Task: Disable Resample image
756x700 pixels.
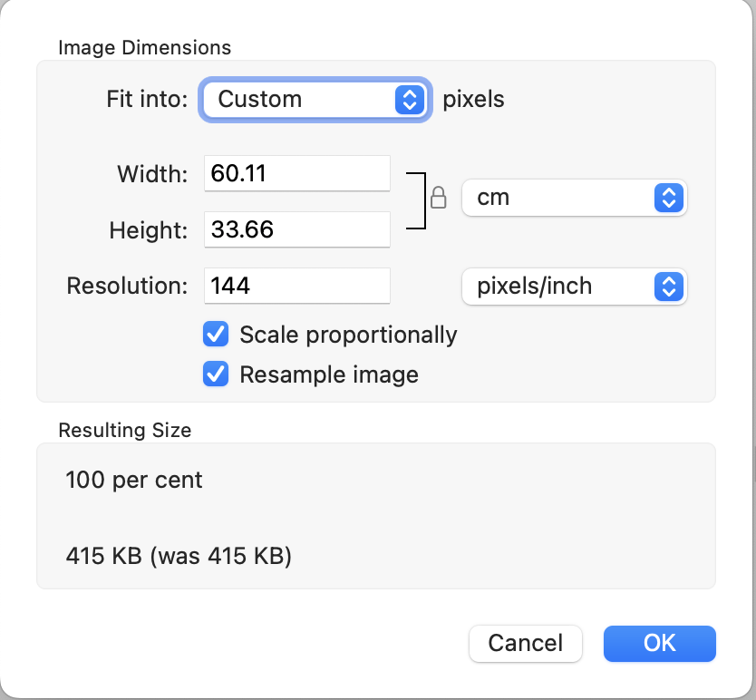Action: pyautogui.click(x=216, y=374)
